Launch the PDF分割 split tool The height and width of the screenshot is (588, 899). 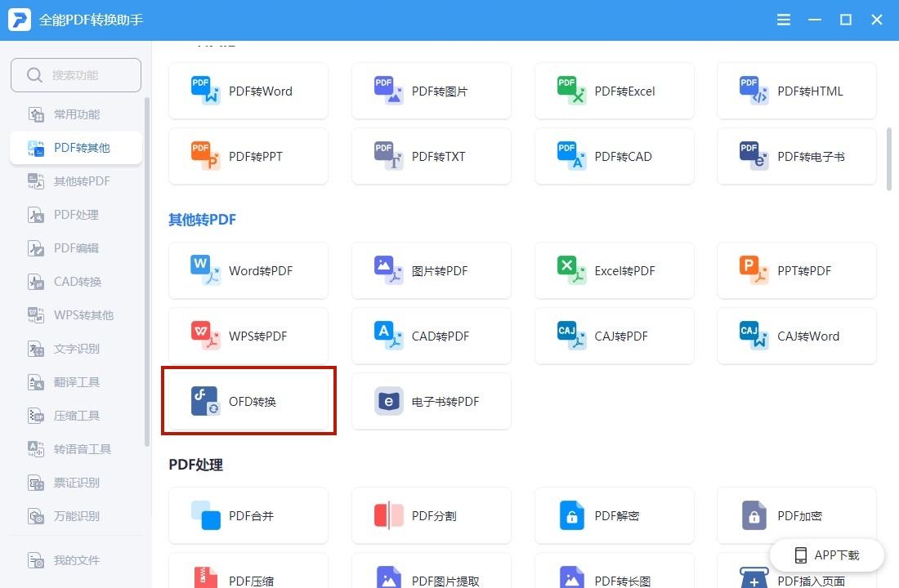[432, 515]
